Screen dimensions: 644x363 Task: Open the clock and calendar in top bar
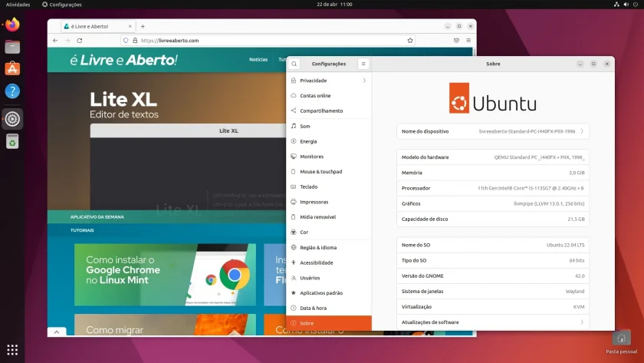click(x=334, y=4)
